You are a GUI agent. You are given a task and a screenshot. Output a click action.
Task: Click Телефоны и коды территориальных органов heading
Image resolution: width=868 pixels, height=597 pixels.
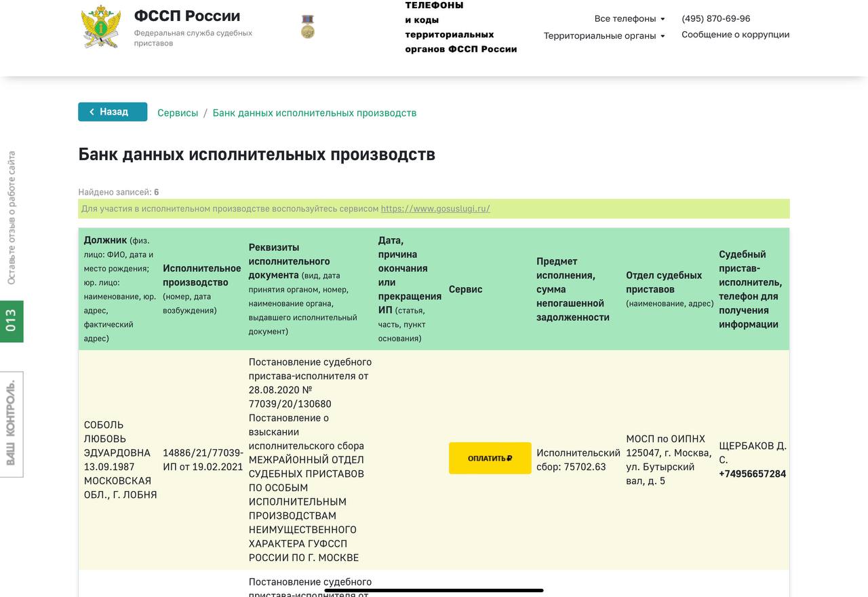461,26
